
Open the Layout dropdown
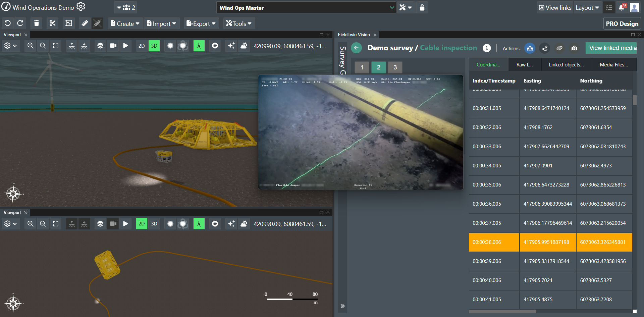(587, 8)
